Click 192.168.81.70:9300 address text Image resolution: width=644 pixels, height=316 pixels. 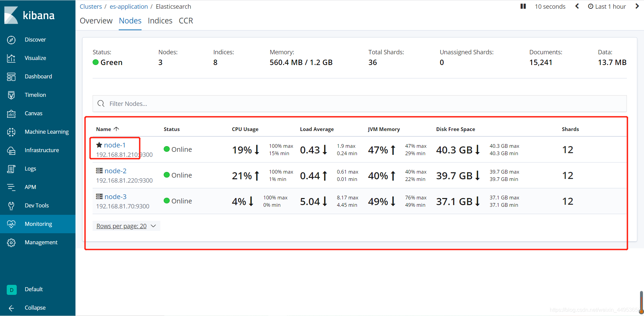122,206
